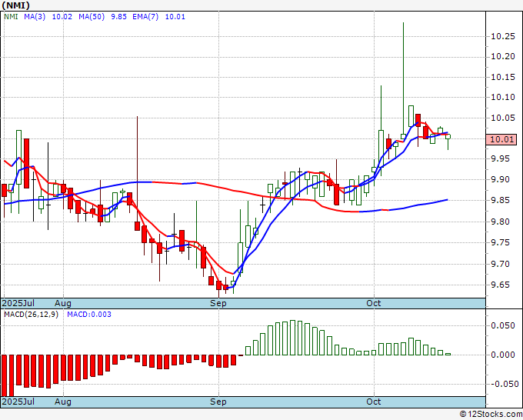Click the 10.20 price axis label
523x420 pixels.
pos(503,57)
